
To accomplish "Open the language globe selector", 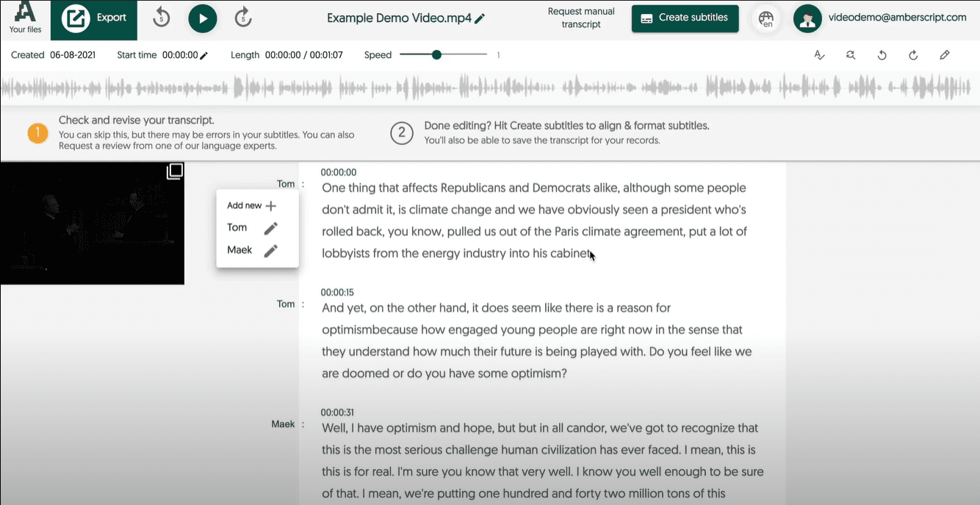I will click(766, 19).
